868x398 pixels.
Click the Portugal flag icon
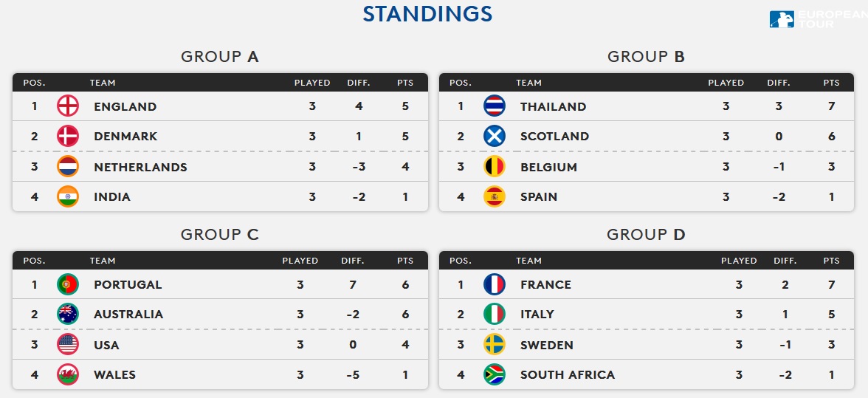[x=68, y=284]
